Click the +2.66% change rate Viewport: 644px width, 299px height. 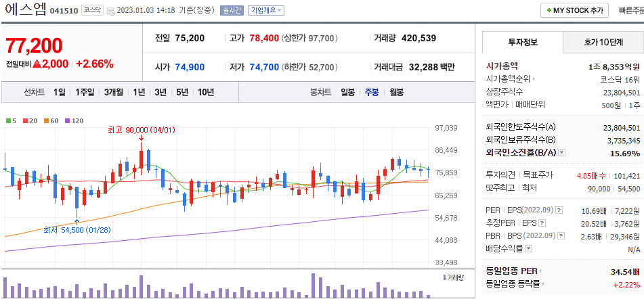[95, 64]
